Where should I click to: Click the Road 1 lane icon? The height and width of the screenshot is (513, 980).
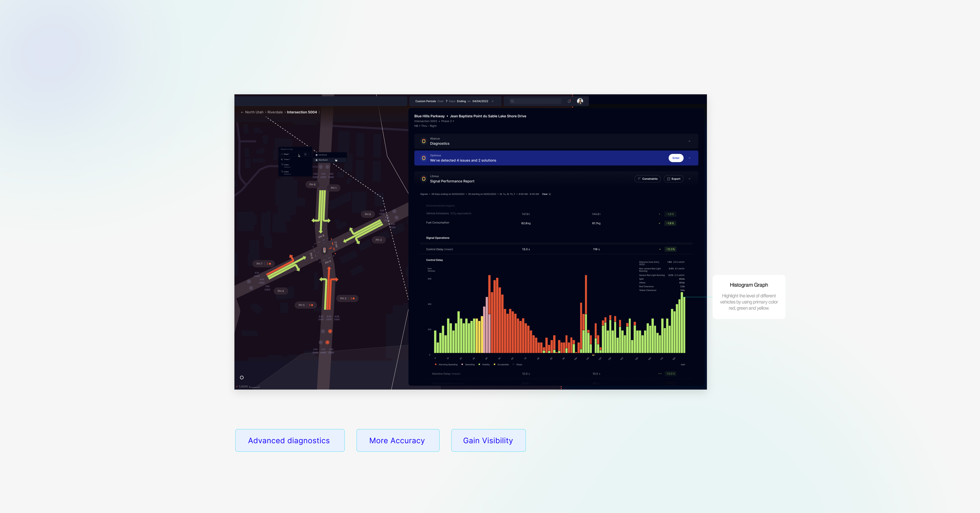pos(282,154)
